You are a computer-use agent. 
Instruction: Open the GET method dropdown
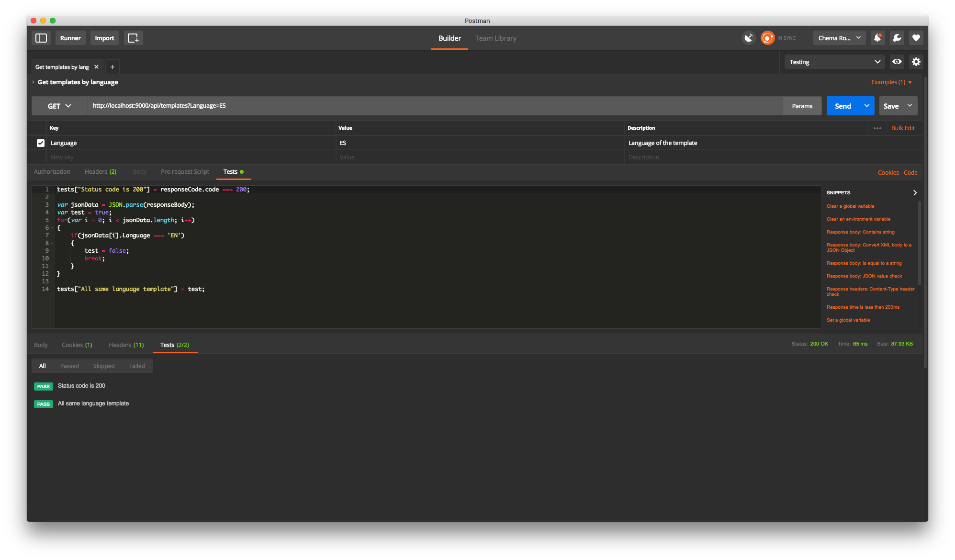59,106
